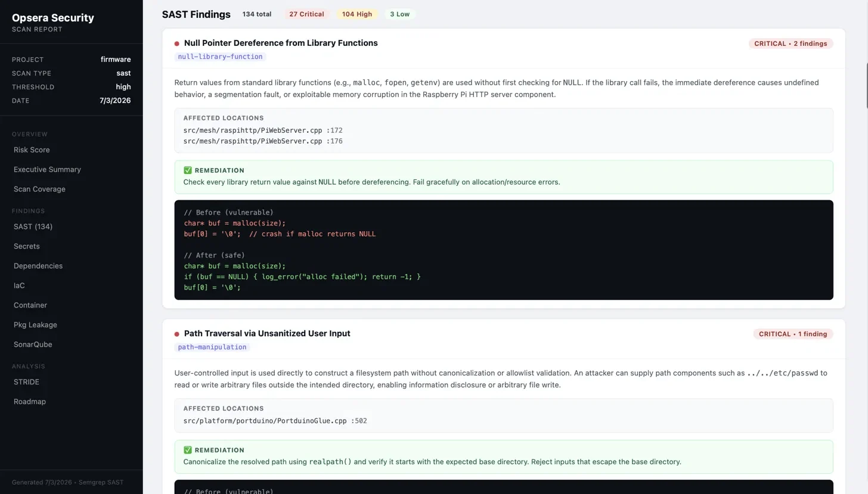868x494 pixels.
Task: Click the CRITICAL • 2 findings badge
Action: [790, 44]
